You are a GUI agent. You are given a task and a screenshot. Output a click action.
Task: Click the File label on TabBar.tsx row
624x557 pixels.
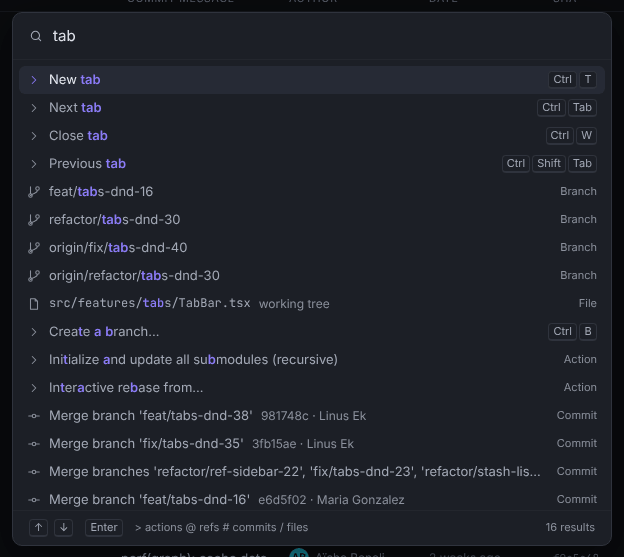(x=587, y=304)
